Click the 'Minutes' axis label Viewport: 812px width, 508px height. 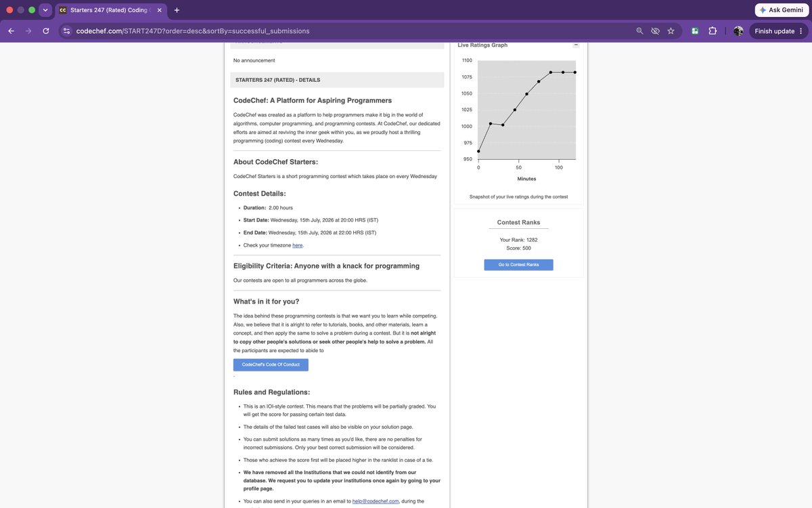526,179
